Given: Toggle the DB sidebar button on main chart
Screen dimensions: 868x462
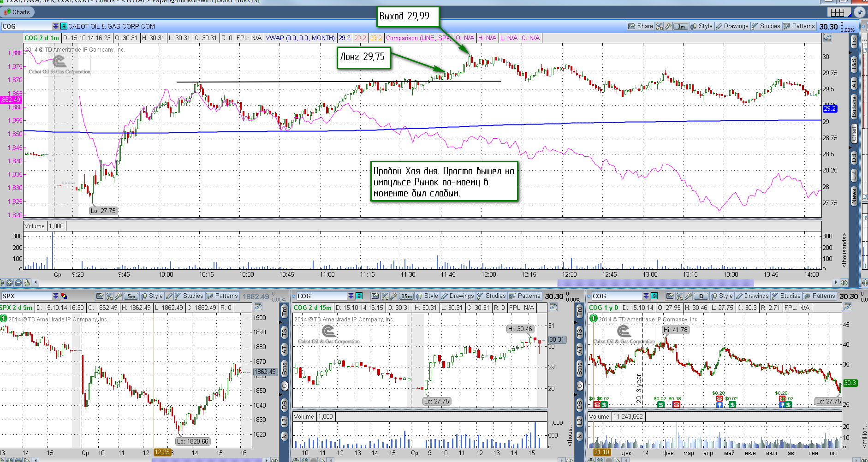Looking at the screenshot, I should pyautogui.click(x=854, y=158).
